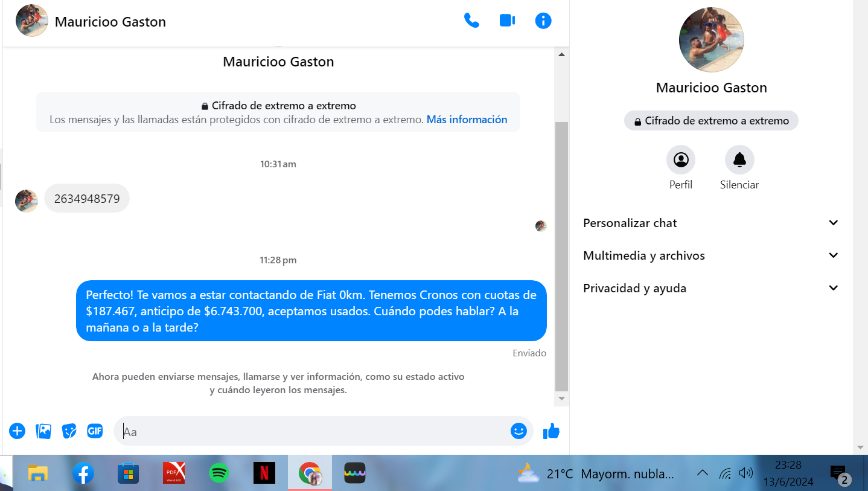The width and height of the screenshot is (868, 491).
Task: Click the Cifrado de extremo a extremo badge
Action: [x=711, y=121]
